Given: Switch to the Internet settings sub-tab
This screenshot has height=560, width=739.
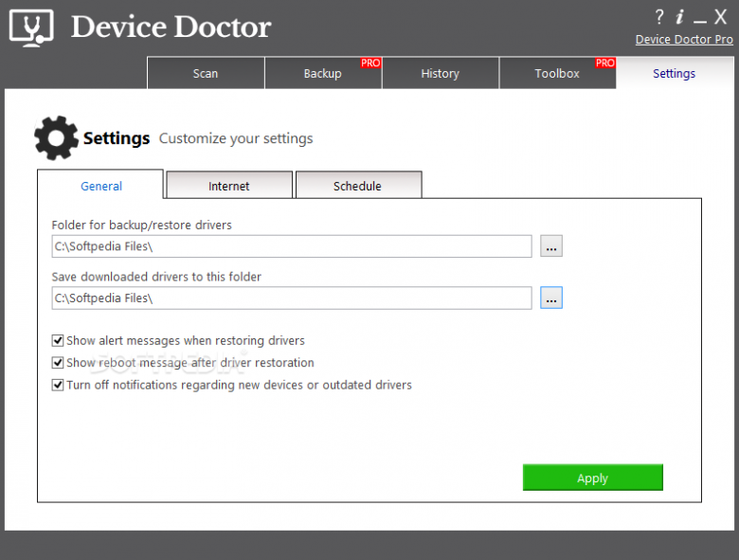Looking at the screenshot, I should (x=229, y=186).
